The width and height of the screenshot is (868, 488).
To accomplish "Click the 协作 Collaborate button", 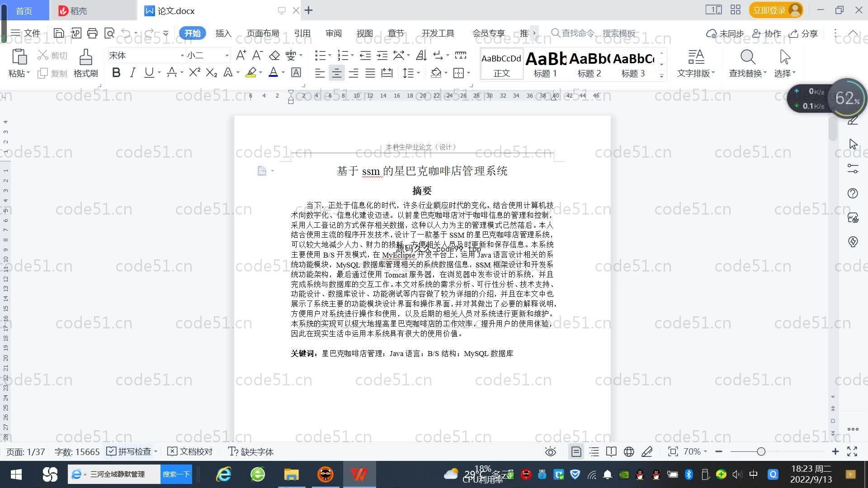I will point(767,33).
